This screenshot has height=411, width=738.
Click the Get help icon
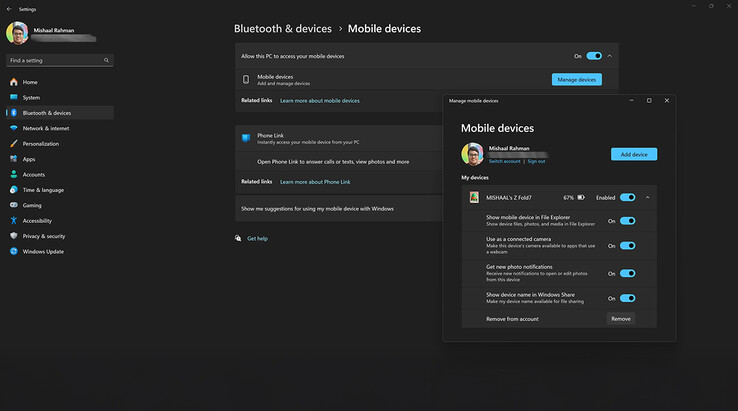[x=238, y=238]
